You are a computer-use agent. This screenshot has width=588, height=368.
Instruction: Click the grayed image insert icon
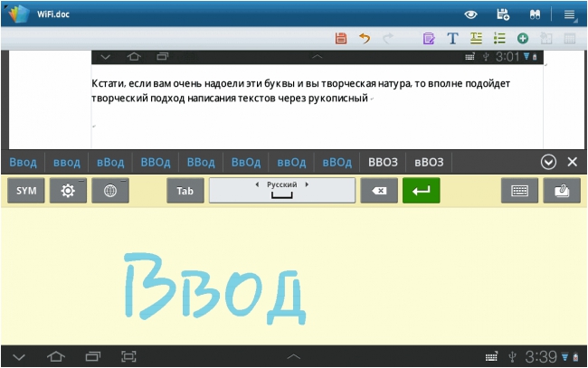[546, 38]
